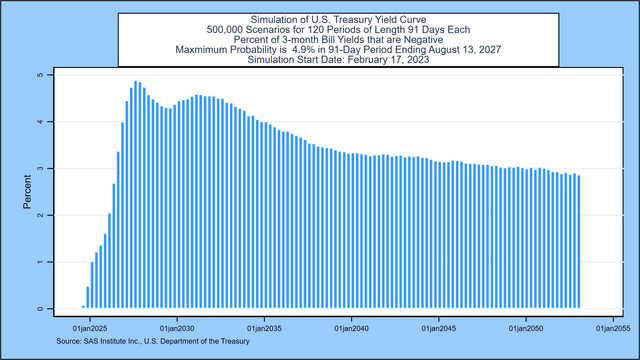Click the x-axis label 01jan2035
Screen dimensions: 640x360
click(x=264, y=328)
